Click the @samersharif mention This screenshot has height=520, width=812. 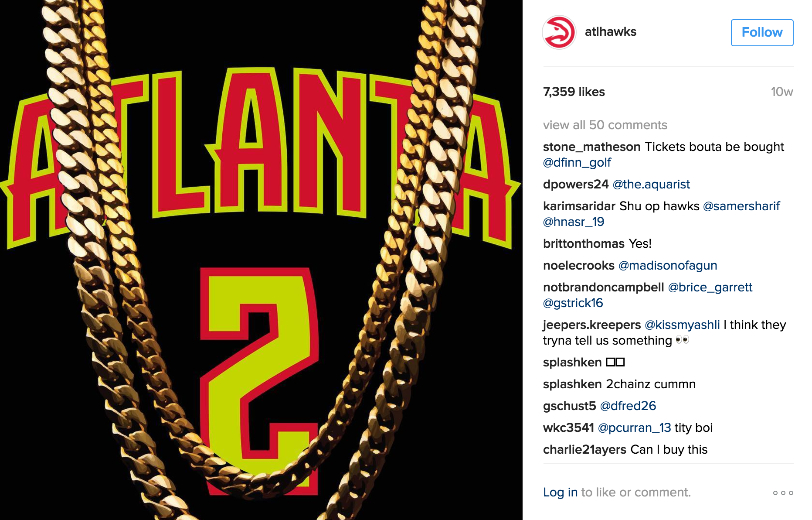(x=741, y=206)
